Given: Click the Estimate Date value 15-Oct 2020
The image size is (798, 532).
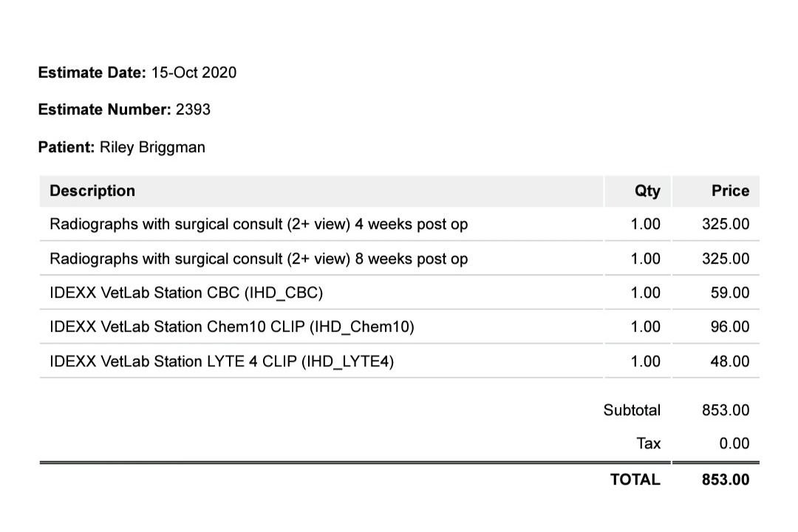Looking at the screenshot, I should 194,72.
